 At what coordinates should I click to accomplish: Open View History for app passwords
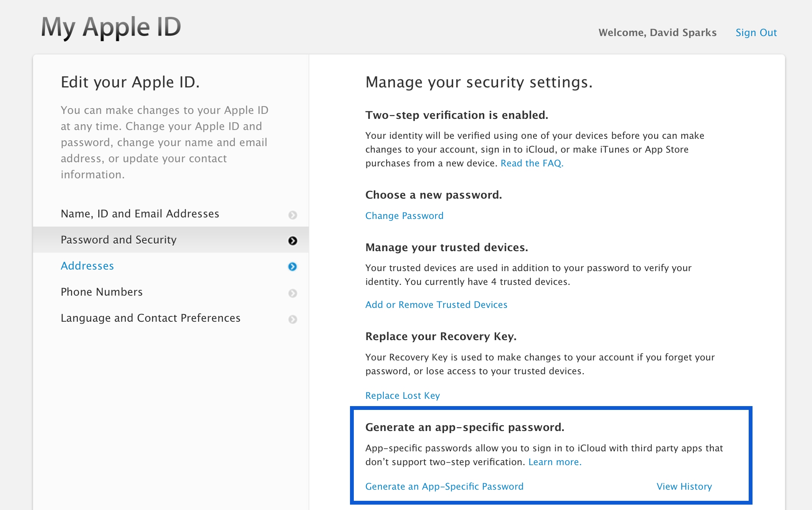684,487
